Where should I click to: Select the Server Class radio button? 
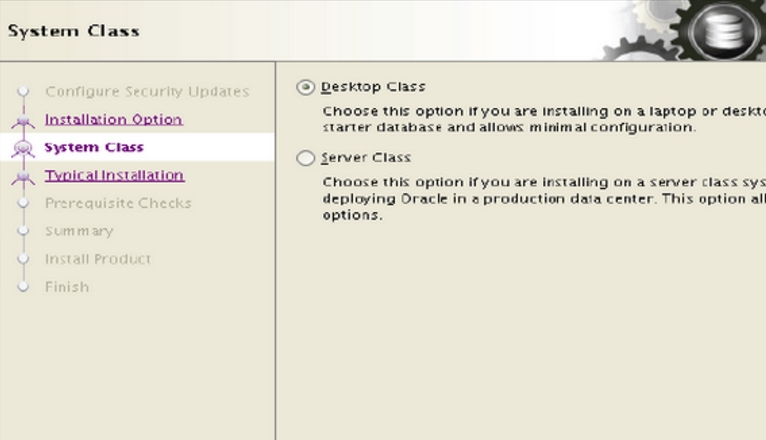tap(305, 158)
